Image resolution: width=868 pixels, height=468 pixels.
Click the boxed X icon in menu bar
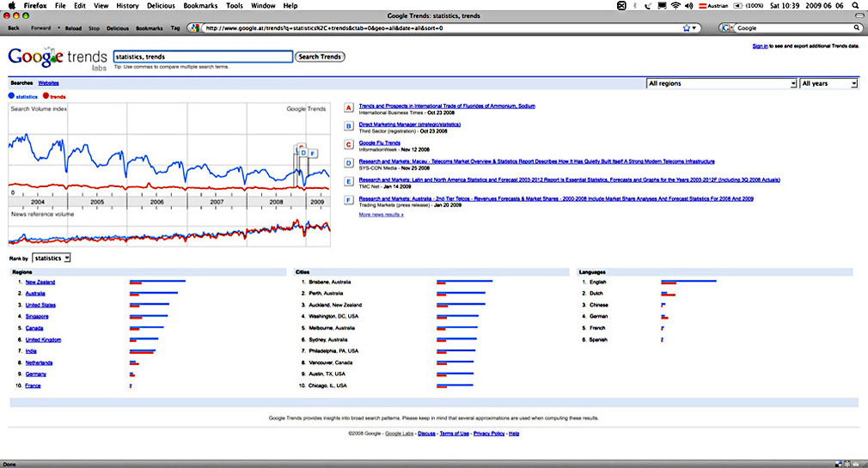(621, 5)
